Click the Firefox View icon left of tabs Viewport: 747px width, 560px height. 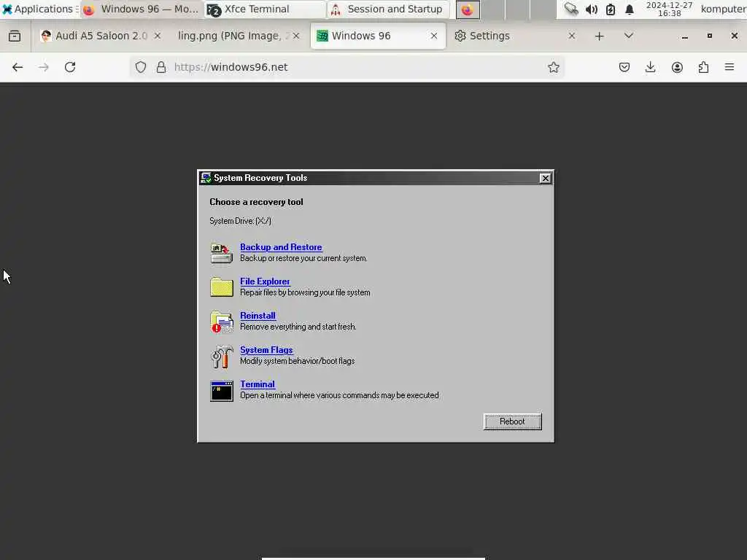tap(15, 36)
